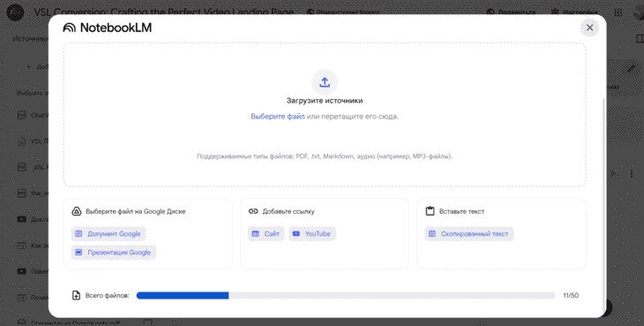
Task: Click the file drop zone area
Action: click(325, 115)
